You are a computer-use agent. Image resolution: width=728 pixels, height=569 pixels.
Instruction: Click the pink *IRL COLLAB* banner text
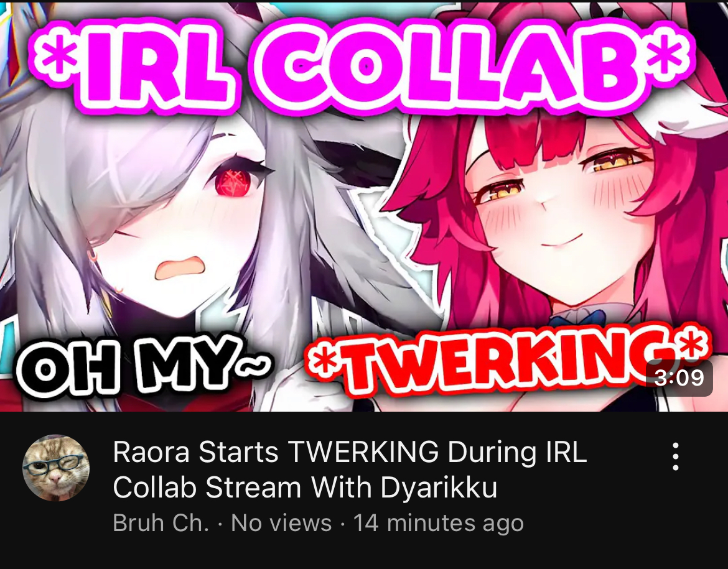coord(362,63)
